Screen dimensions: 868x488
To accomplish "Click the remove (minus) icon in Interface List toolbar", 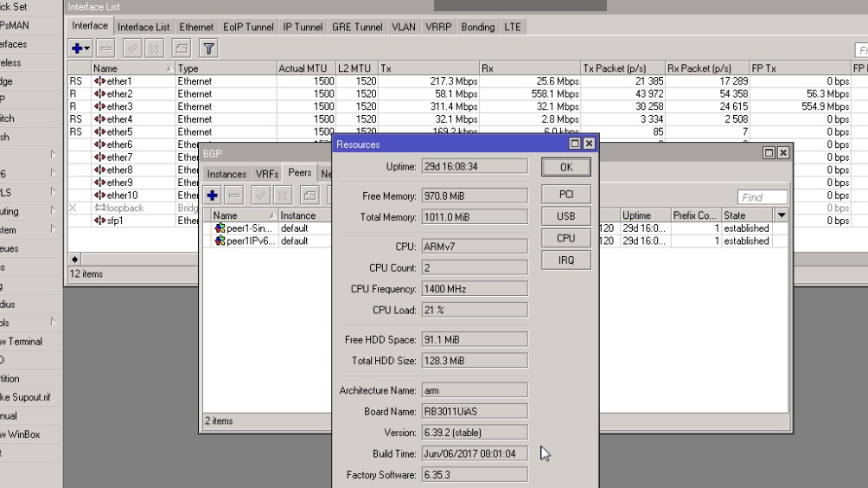I will [105, 48].
